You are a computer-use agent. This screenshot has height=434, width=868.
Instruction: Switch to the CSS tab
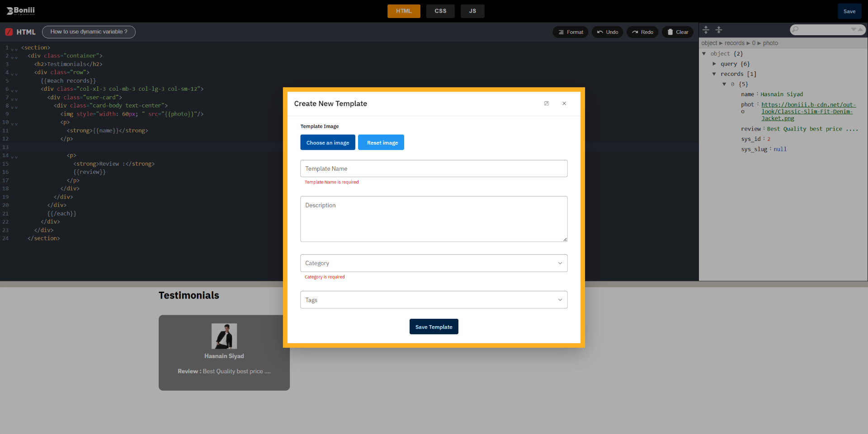click(x=440, y=11)
